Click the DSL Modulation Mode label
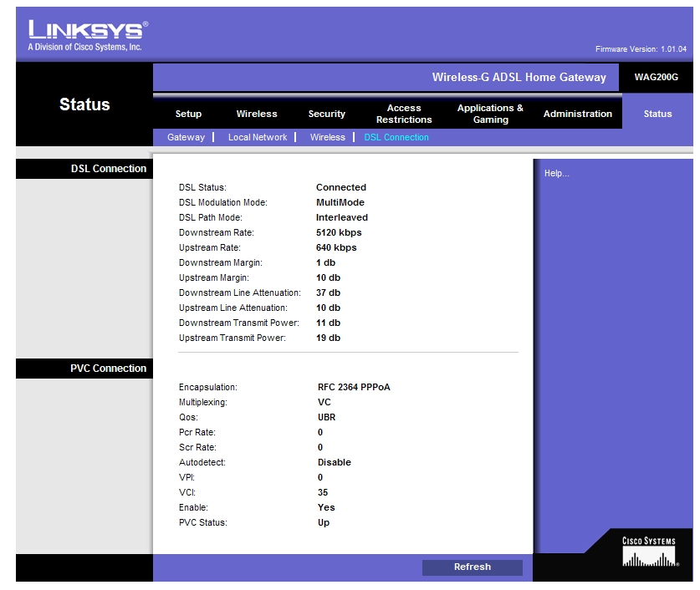Viewport: 700px width, 590px height. click(x=222, y=202)
